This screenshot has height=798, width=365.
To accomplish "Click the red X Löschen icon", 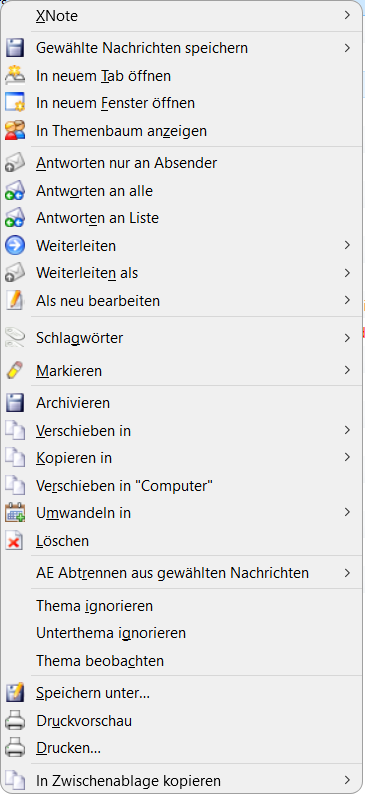I will coord(15,540).
